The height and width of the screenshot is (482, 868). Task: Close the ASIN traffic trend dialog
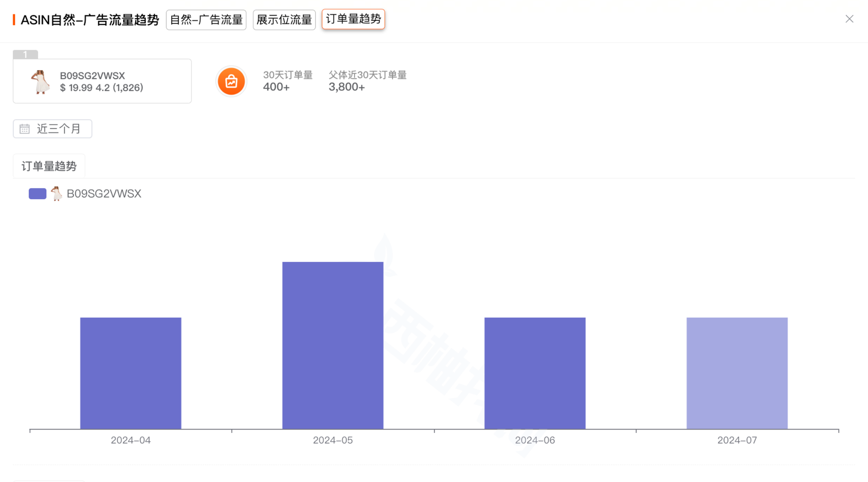tap(849, 19)
